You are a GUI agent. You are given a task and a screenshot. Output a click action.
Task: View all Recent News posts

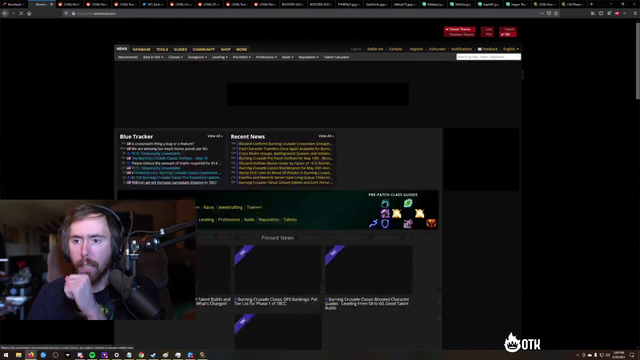click(x=326, y=136)
